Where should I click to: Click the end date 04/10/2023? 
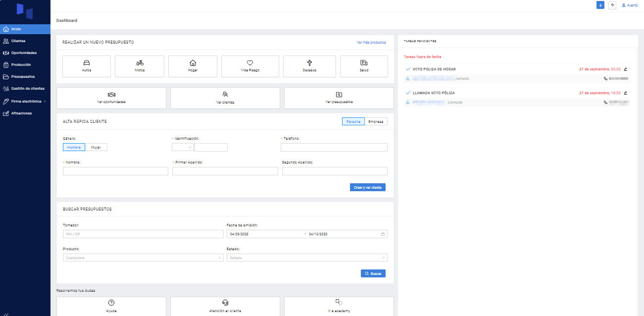point(318,234)
